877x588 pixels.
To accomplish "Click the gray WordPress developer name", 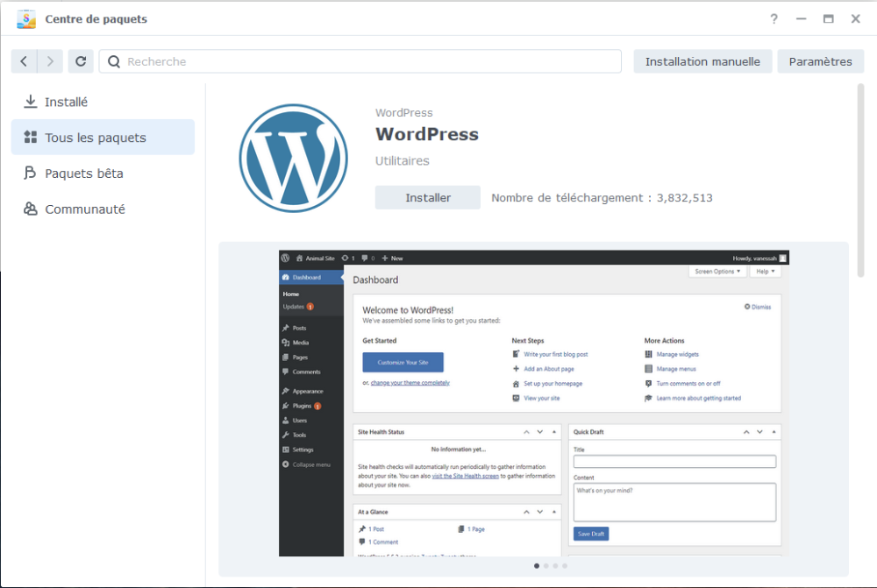I will pos(404,113).
